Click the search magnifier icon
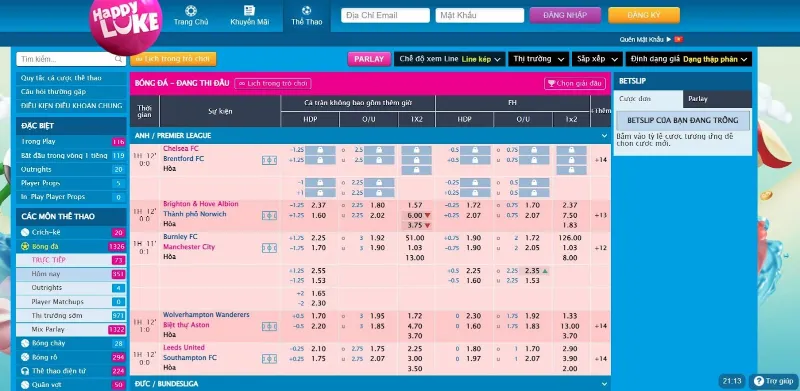This screenshot has height=391, width=800. click(x=118, y=59)
